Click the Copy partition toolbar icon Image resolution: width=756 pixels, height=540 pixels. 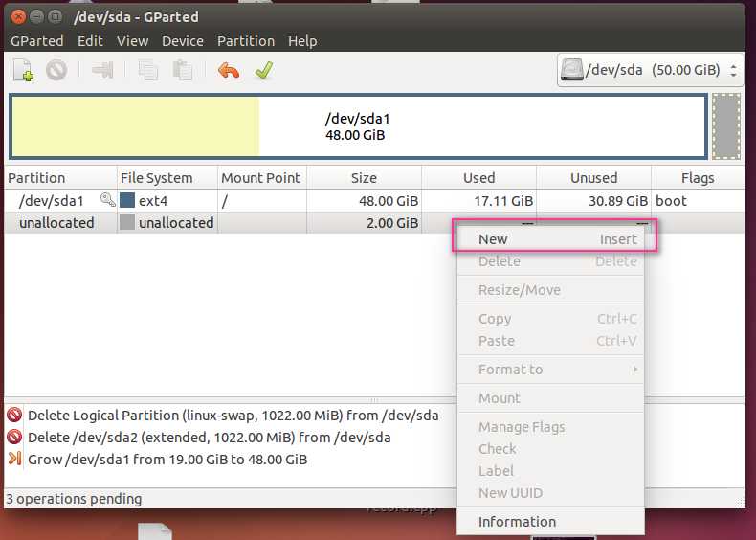(148, 71)
